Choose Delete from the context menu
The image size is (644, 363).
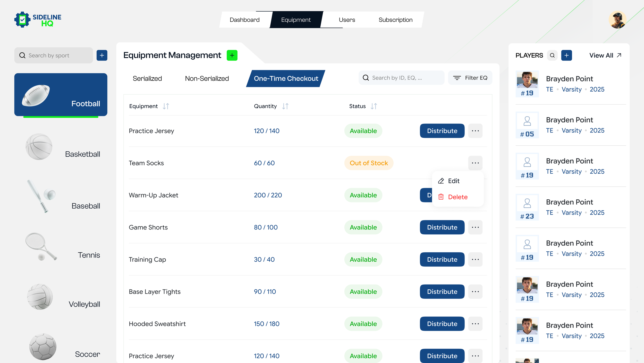point(457,197)
